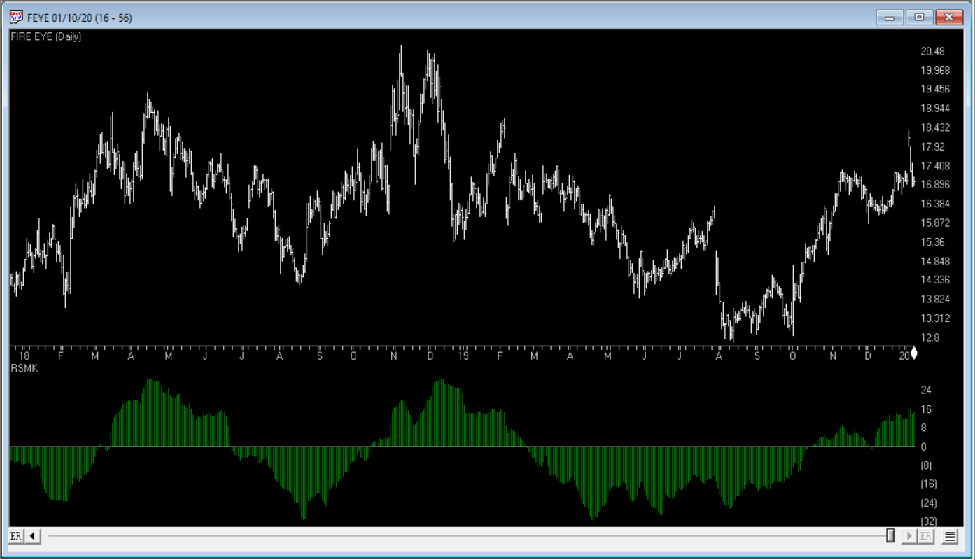
Task: Click the FIRE EYE (Daily) chart label
Action: pyautogui.click(x=46, y=36)
